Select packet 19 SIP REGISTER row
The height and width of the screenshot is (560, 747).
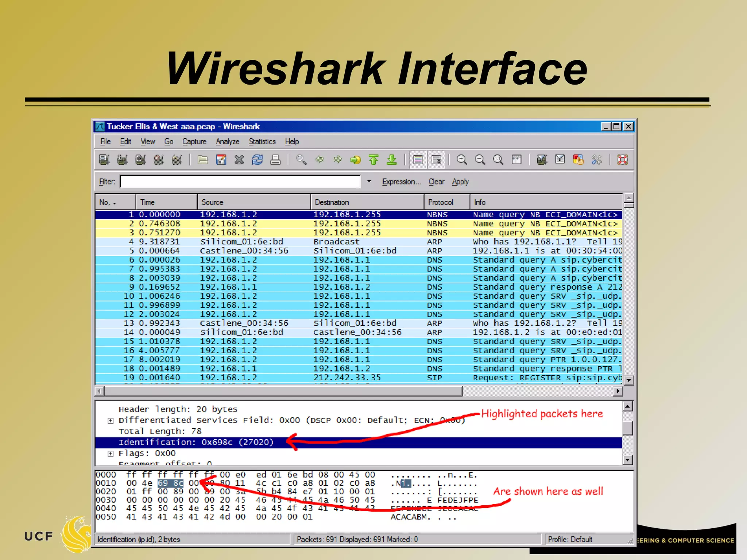[359, 378]
